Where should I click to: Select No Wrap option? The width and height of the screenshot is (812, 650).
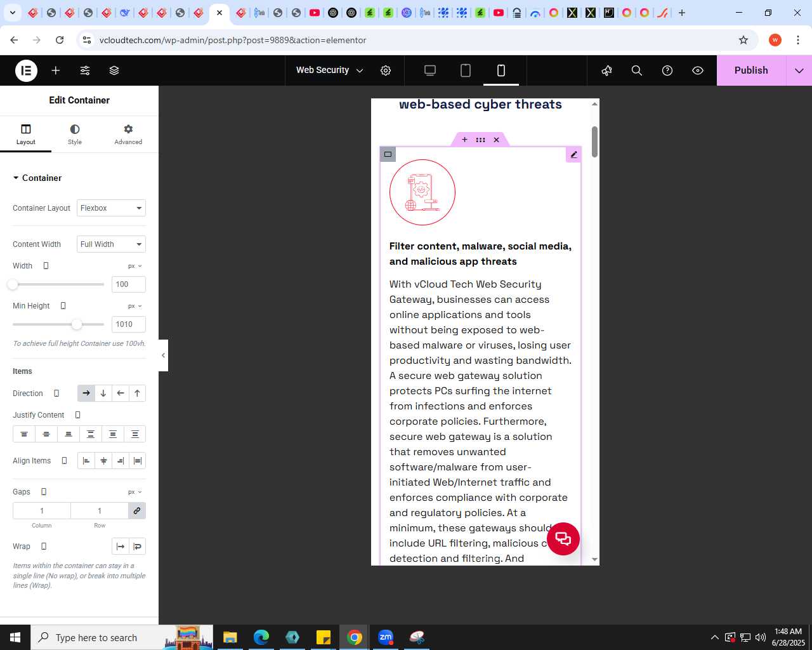(121, 547)
